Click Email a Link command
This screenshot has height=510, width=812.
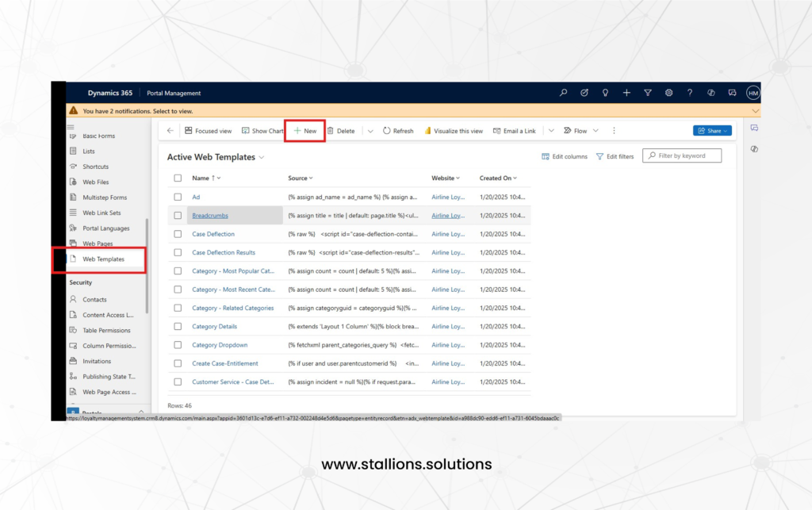pos(514,131)
